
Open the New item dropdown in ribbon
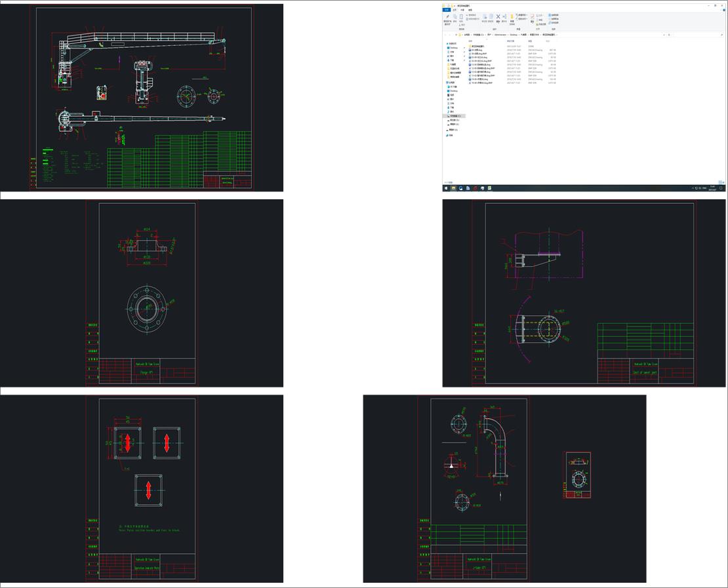522,15
